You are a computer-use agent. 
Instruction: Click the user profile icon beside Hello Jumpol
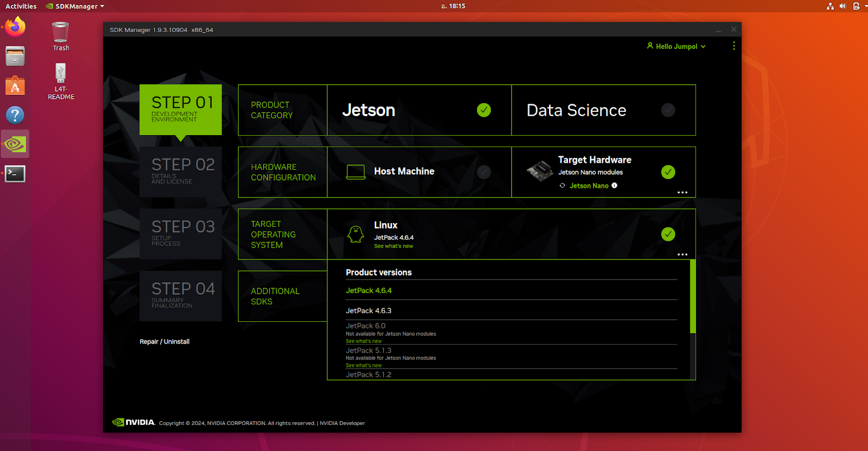pos(650,46)
